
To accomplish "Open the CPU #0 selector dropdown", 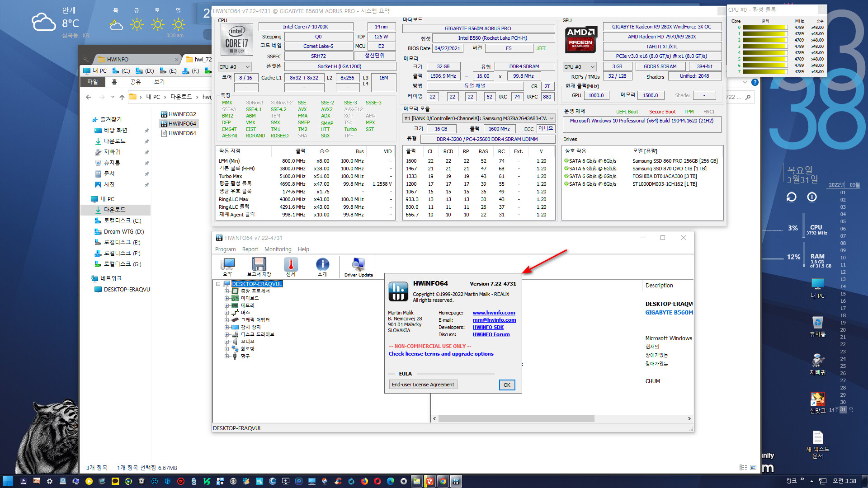I will click(x=234, y=67).
